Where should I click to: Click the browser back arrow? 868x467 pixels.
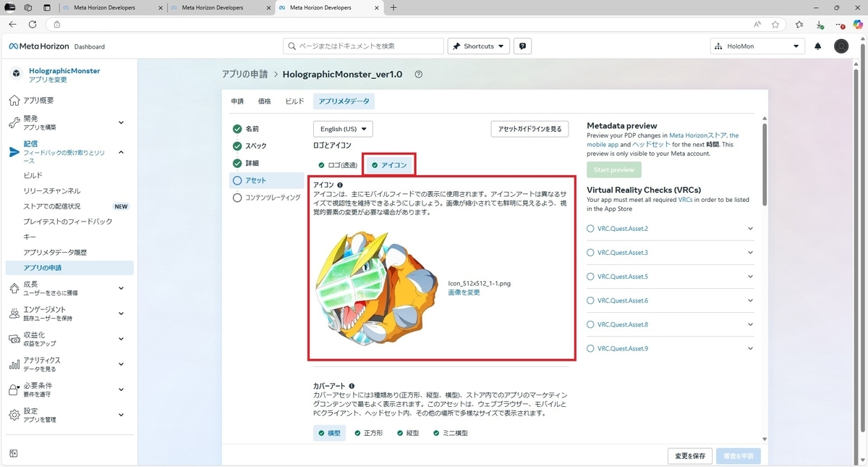pyautogui.click(x=12, y=24)
